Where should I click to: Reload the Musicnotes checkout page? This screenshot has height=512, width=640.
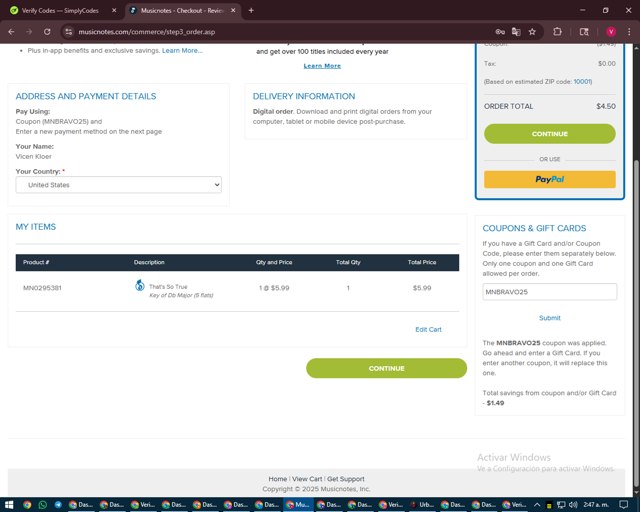[47, 32]
